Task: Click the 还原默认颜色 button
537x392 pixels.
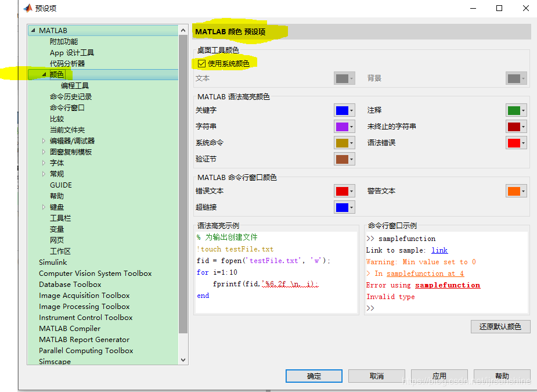Action: [x=500, y=326]
